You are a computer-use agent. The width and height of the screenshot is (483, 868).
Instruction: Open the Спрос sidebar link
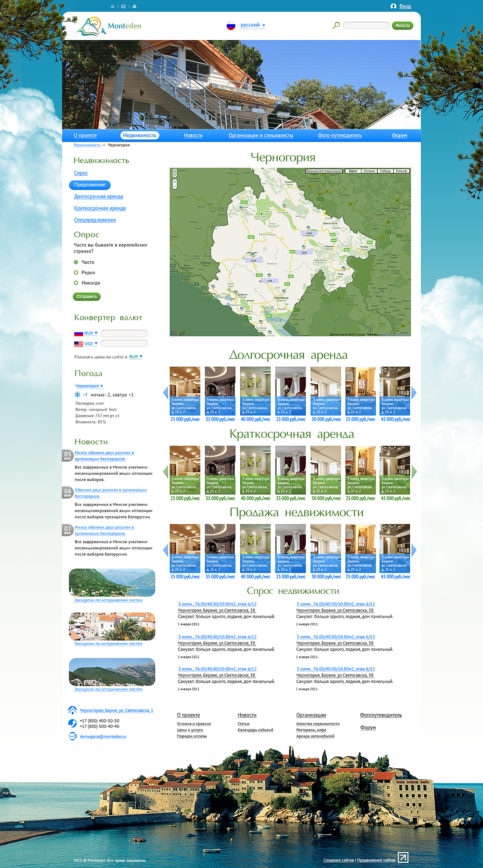tap(81, 173)
